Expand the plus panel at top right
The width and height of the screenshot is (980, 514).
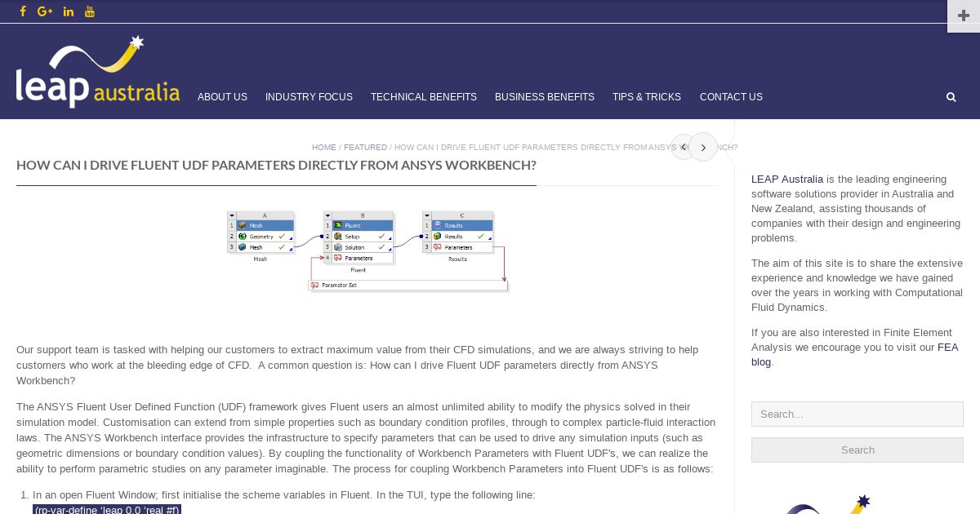(964, 16)
